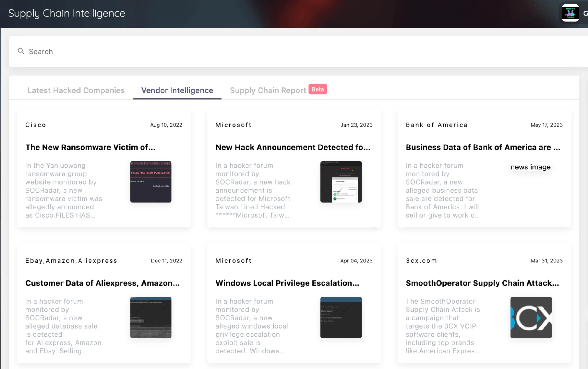View the Cisco 'Files has been publicated' thumbnail
This screenshot has height=369, width=588.
[151, 182]
